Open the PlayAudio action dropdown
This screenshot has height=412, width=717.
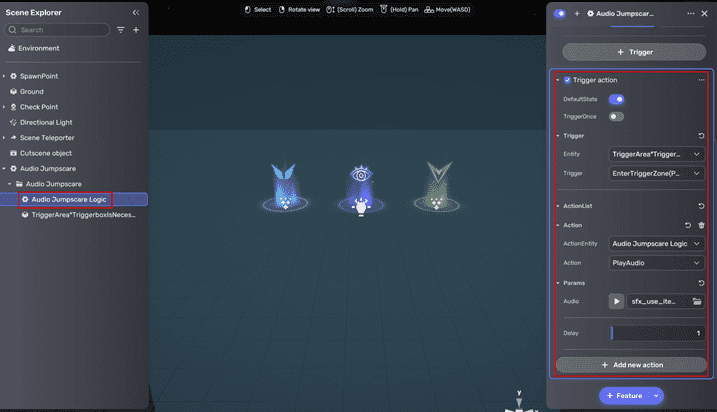coord(657,262)
